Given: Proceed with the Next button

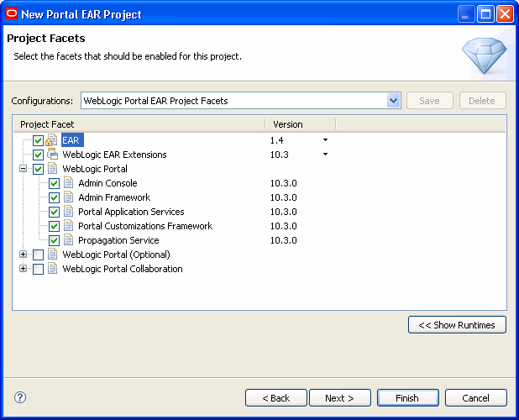Looking at the screenshot, I should [x=340, y=398].
